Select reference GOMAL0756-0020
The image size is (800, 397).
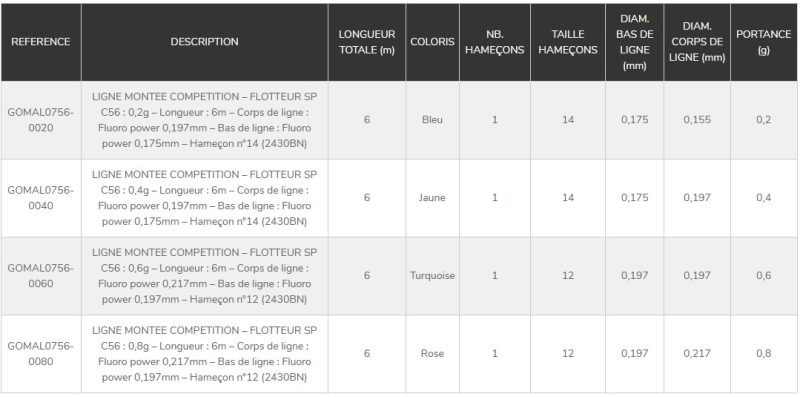[41, 120]
